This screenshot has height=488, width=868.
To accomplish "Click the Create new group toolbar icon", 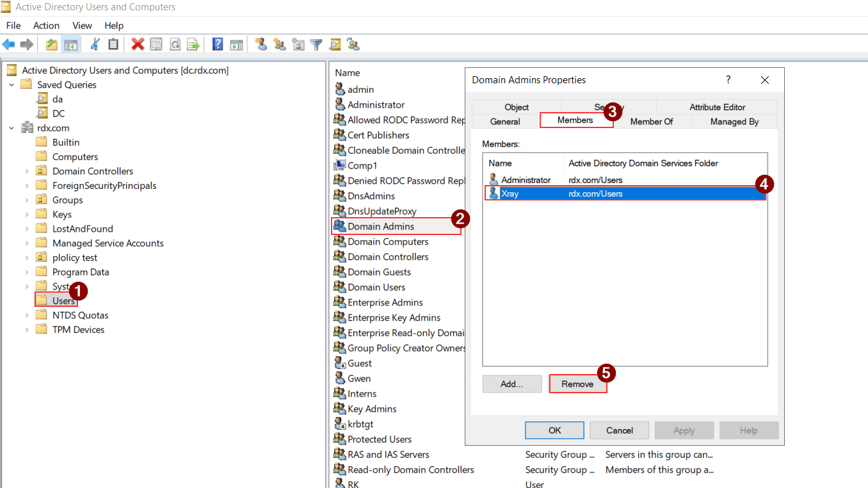I will 279,44.
